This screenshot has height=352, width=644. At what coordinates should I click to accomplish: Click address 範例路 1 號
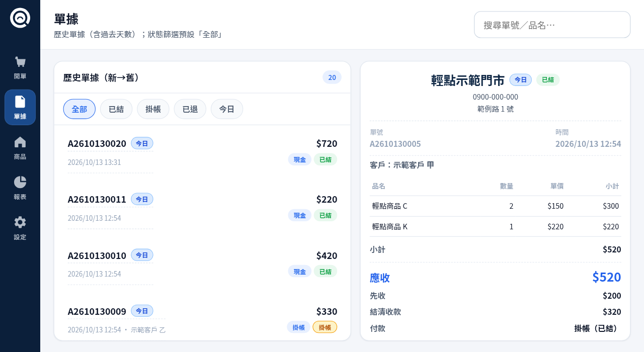(x=496, y=109)
